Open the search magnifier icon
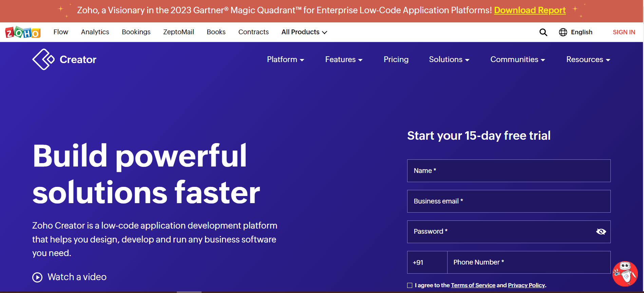Viewport: 644px width, 293px height. 543,32
